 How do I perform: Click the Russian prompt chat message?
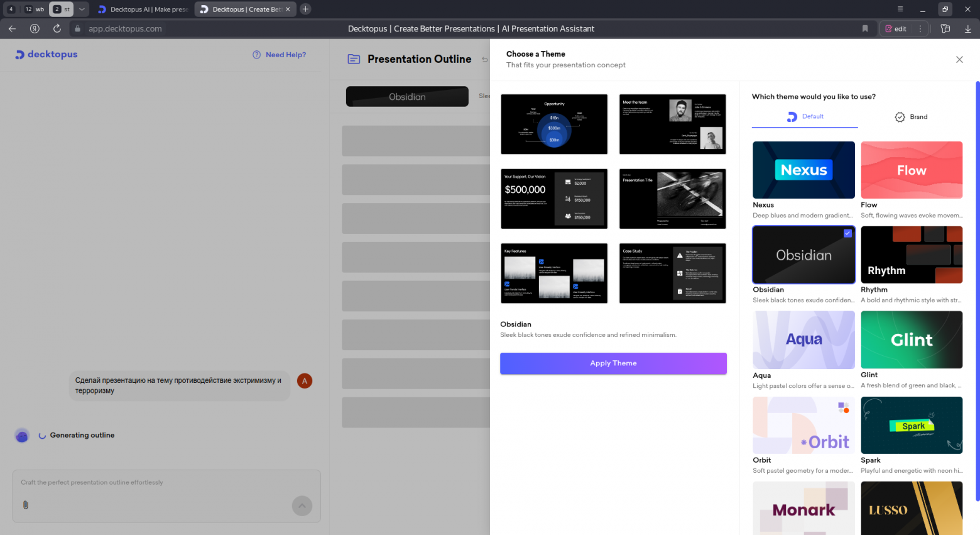[x=179, y=385]
